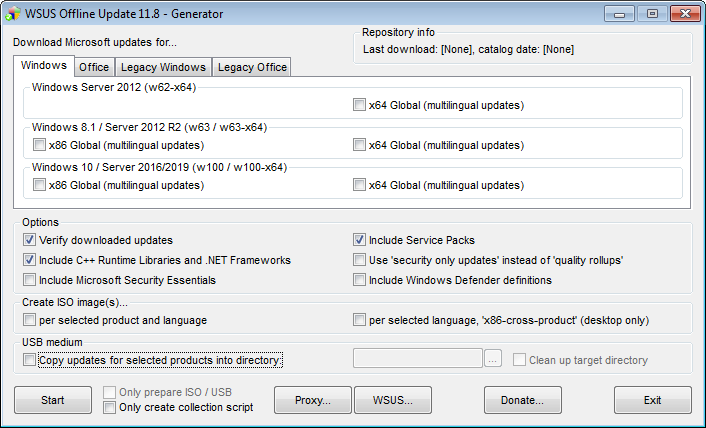Enable ISO per selected product and language
Viewport: 706px width, 428px height.
tap(29, 320)
